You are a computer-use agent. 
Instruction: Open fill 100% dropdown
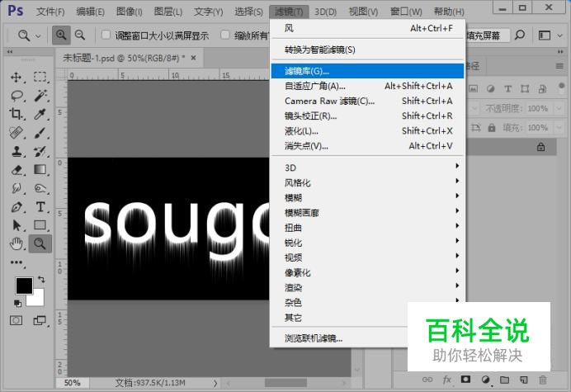click(559, 128)
